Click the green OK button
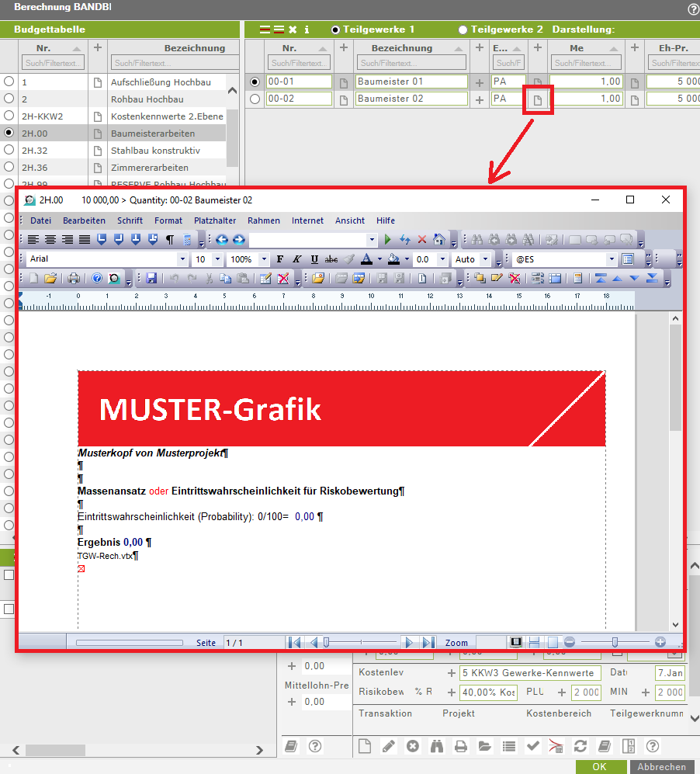 coord(599,766)
